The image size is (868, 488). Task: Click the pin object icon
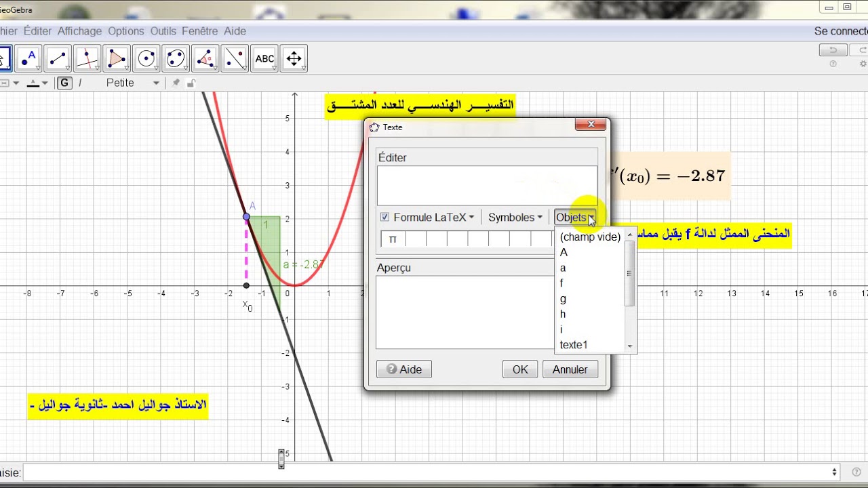[x=176, y=83]
